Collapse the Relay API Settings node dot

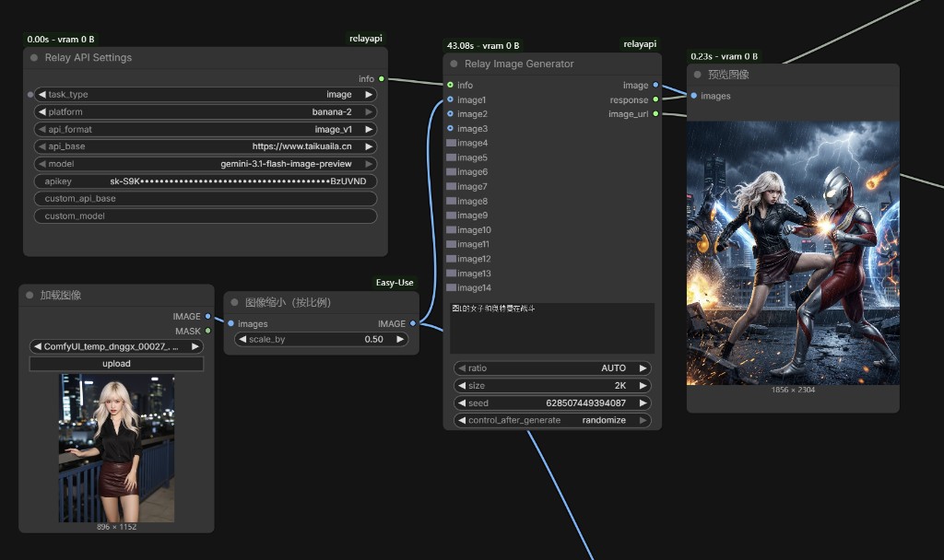tap(34, 57)
